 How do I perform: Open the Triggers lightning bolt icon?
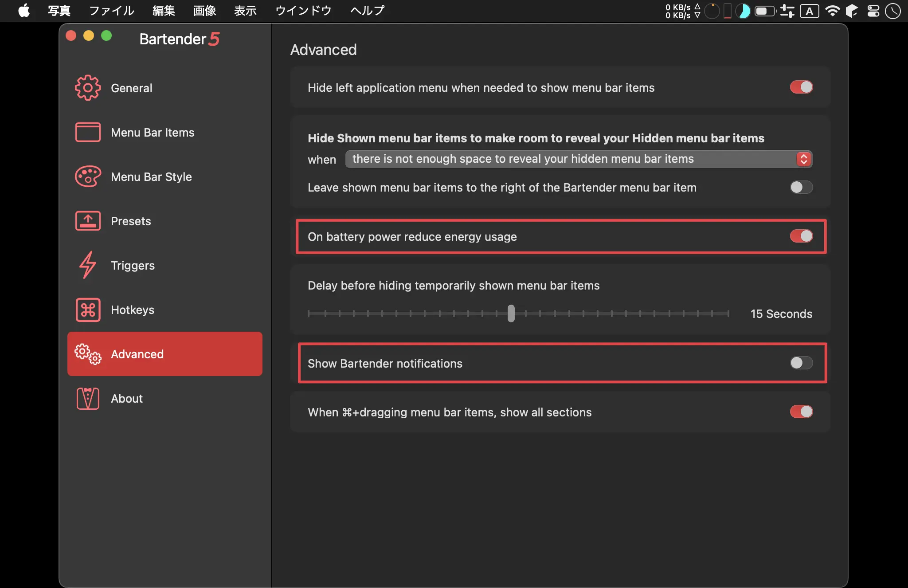[x=88, y=265]
